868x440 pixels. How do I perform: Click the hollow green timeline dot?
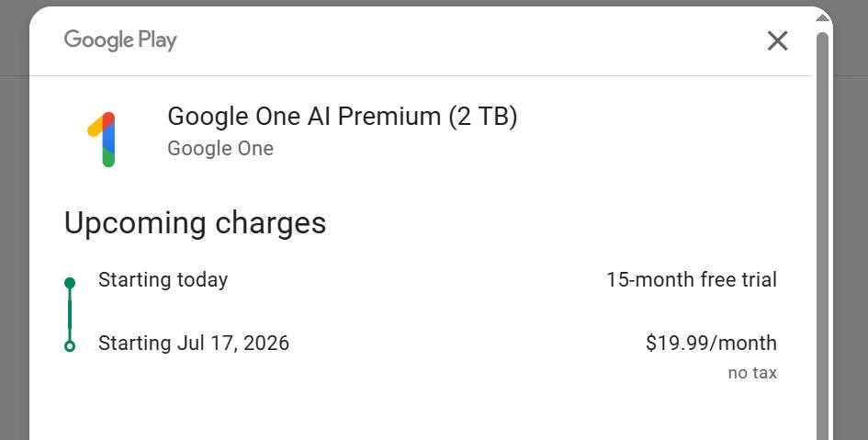[x=70, y=346]
